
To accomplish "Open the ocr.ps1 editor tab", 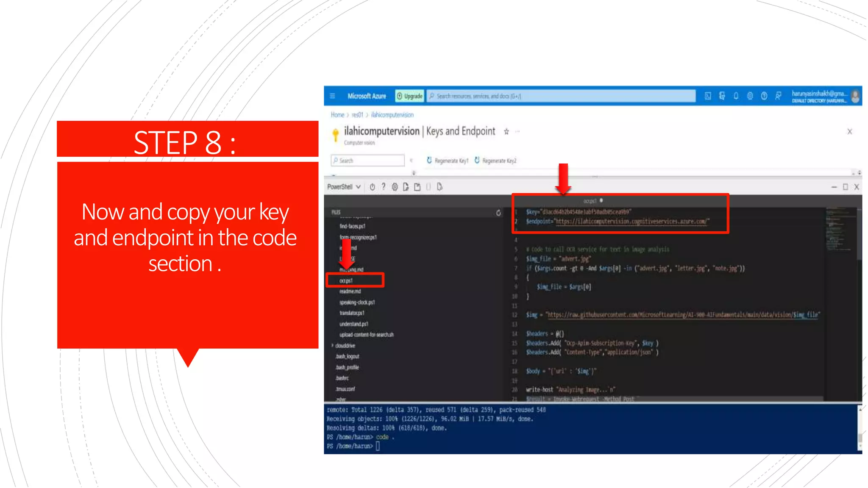I will click(x=590, y=201).
